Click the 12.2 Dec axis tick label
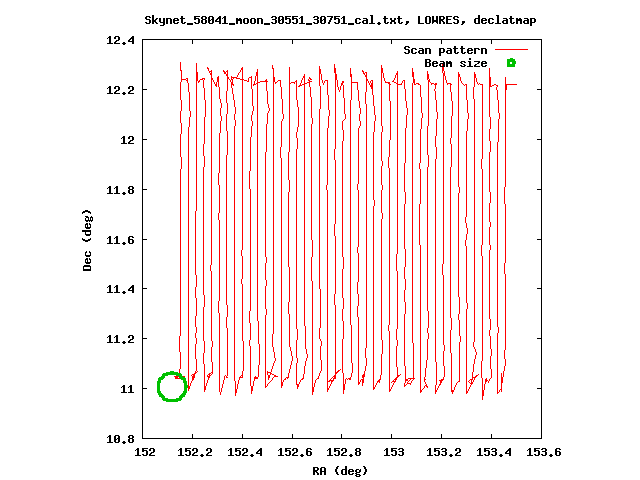 (120, 90)
